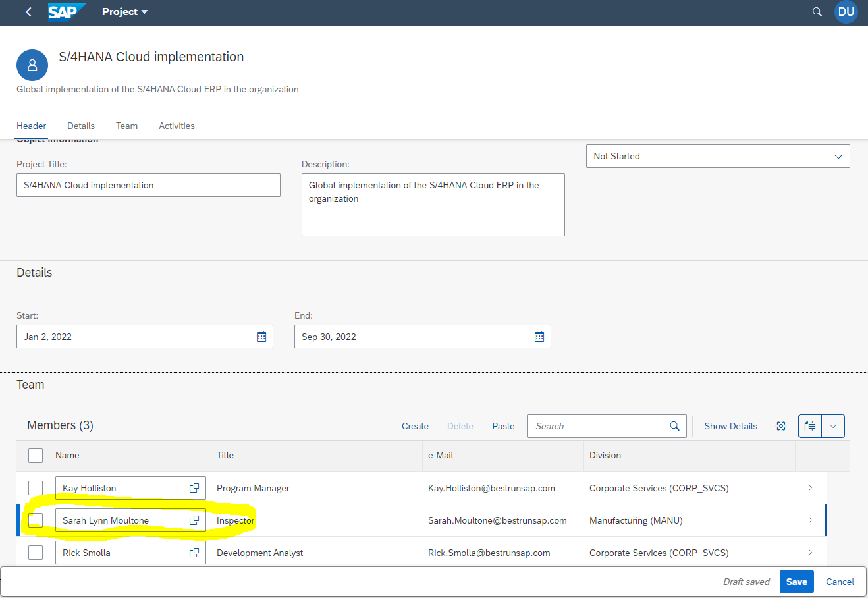Click the project person avatar icon

click(32, 65)
